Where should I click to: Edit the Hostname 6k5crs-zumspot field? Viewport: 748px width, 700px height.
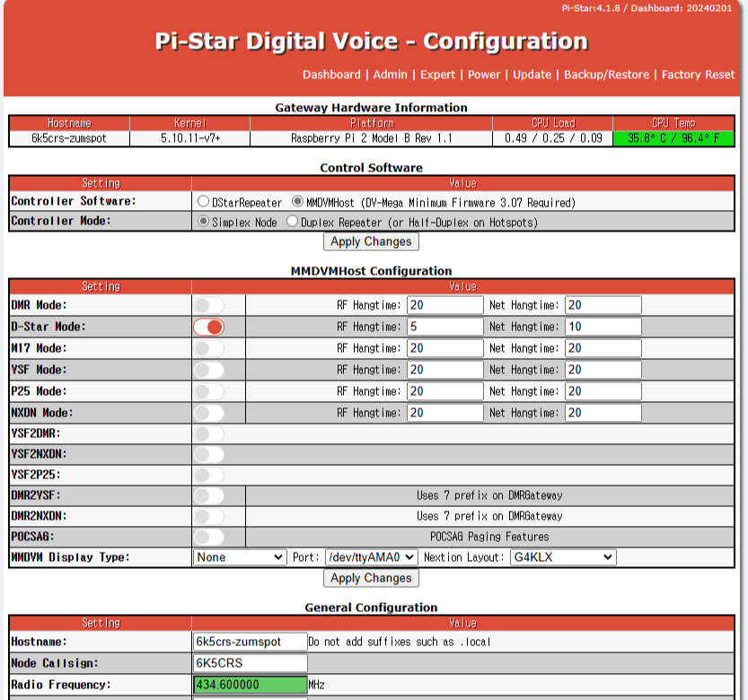(x=250, y=642)
